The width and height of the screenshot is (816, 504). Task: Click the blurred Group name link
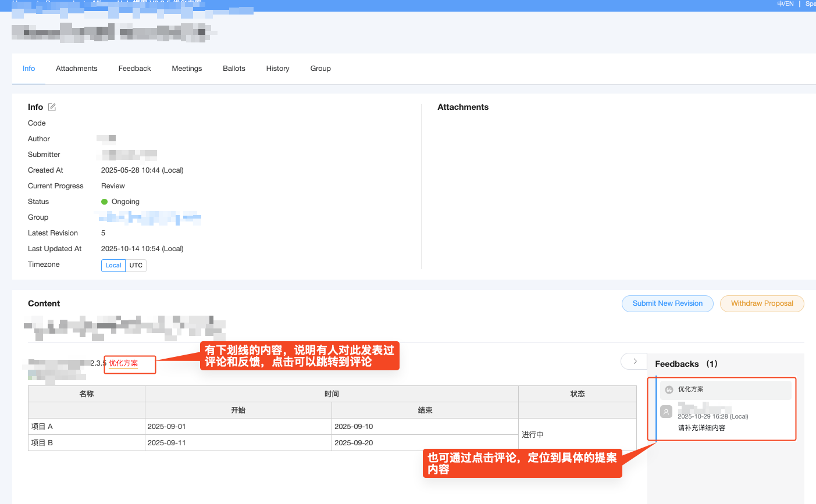click(x=149, y=218)
